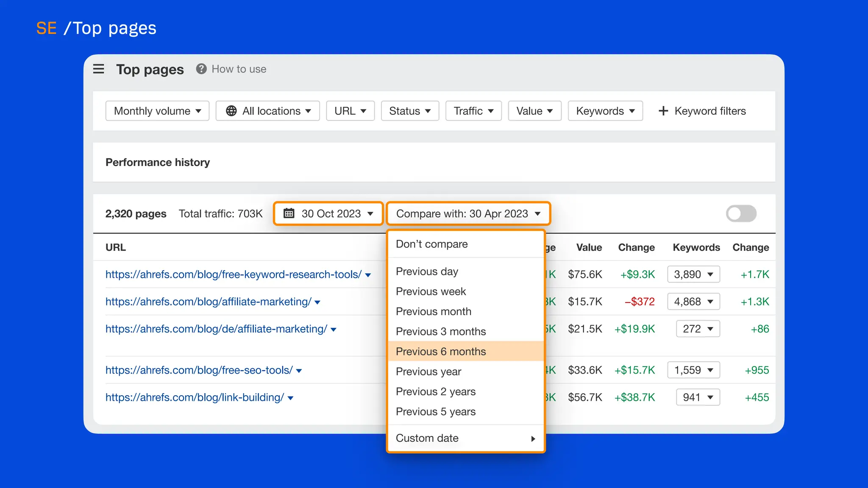
Task: Open the Custom date submenu
Action: 466,438
